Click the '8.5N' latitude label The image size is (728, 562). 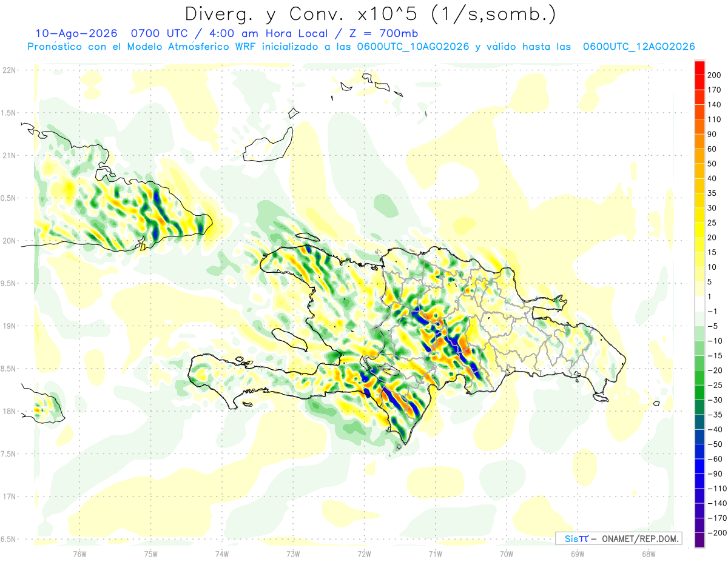[9, 369]
